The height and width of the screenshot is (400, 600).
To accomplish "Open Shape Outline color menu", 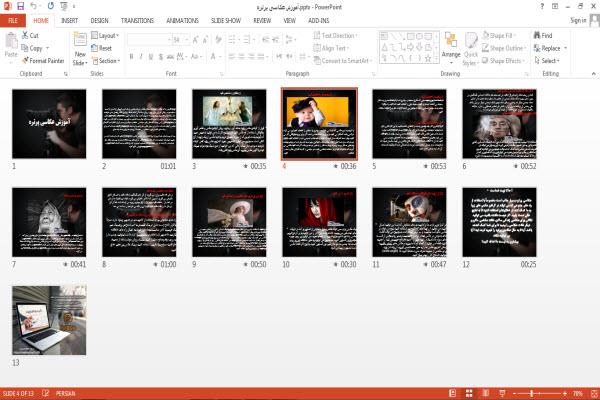I will click(x=504, y=48).
